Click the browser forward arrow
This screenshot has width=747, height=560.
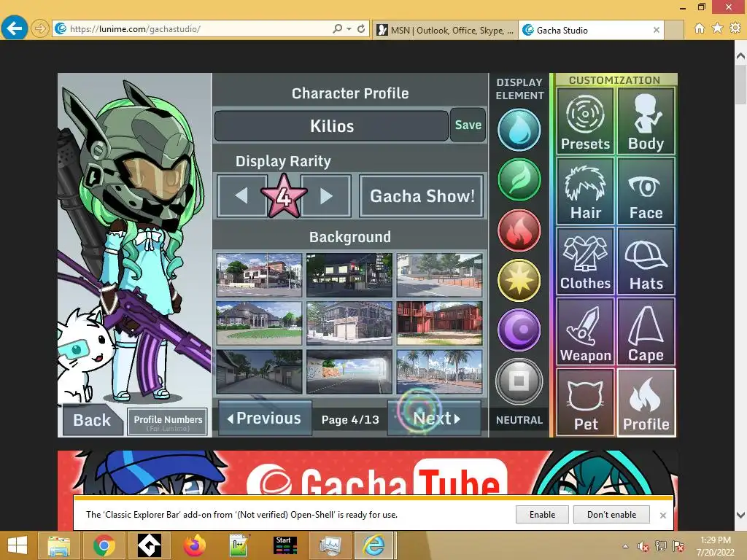[40, 29]
